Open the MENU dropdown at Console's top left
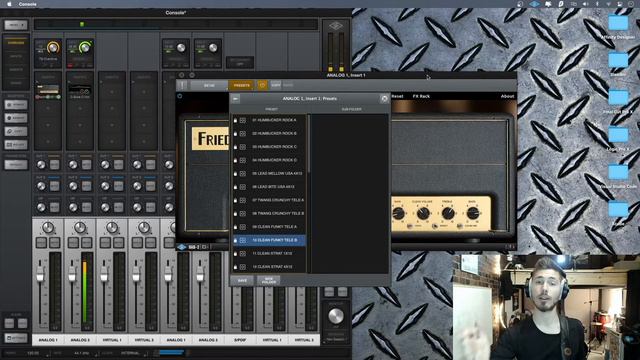The image size is (640, 360). (x=16, y=25)
